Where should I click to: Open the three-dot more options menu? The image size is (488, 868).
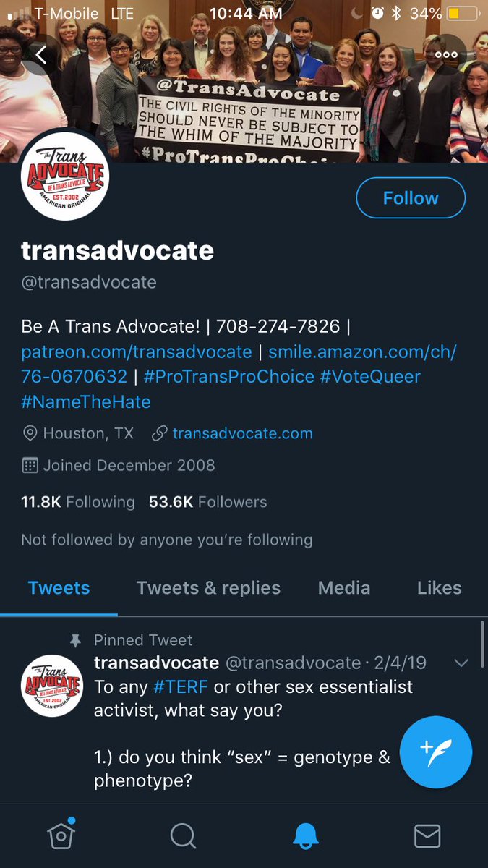coord(445,54)
